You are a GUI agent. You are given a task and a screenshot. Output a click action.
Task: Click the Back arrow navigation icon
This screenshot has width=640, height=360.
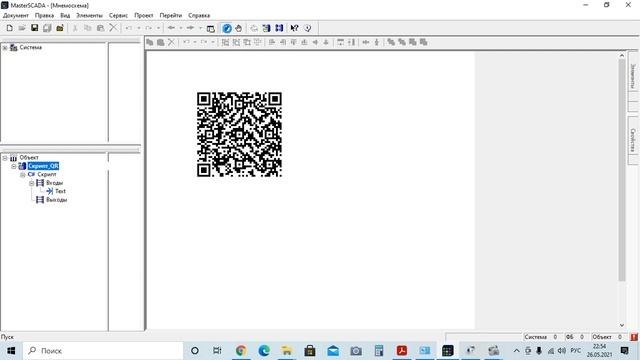click(171, 28)
